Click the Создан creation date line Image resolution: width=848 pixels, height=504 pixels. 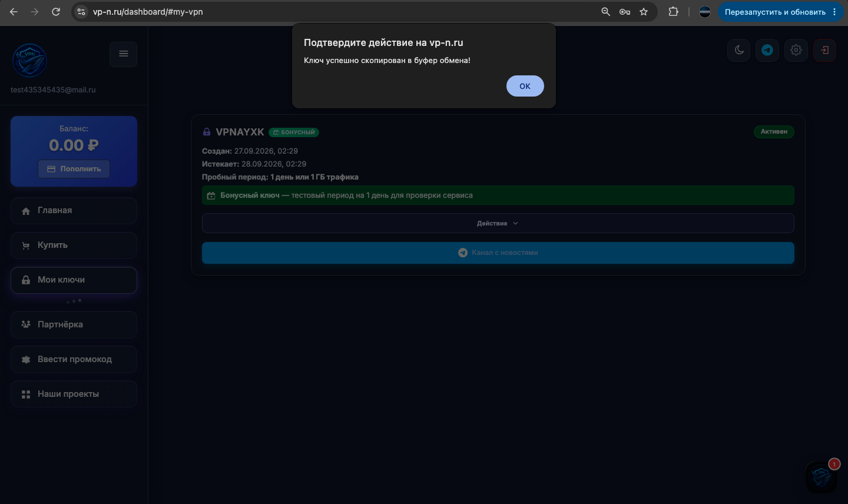click(x=250, y=151)
